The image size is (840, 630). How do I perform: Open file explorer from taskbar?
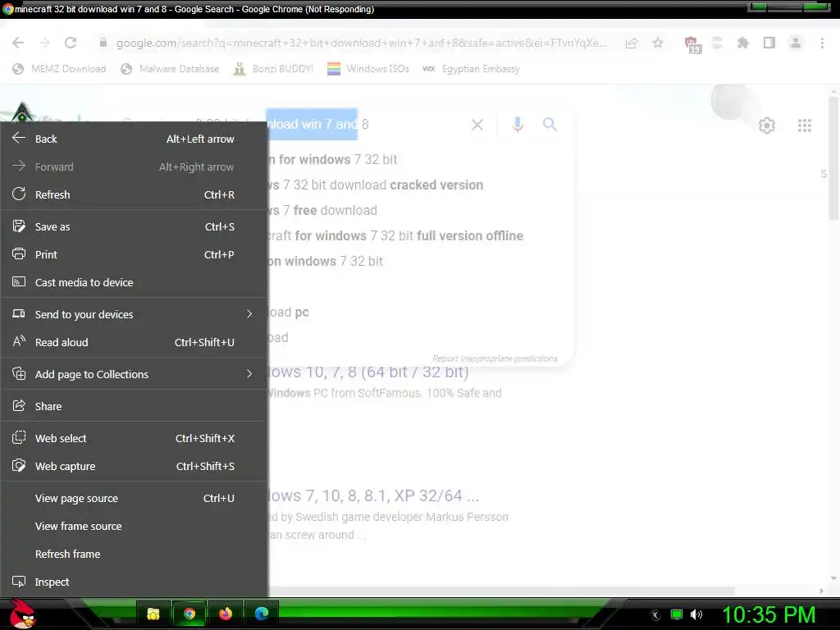tap(153, 614)
